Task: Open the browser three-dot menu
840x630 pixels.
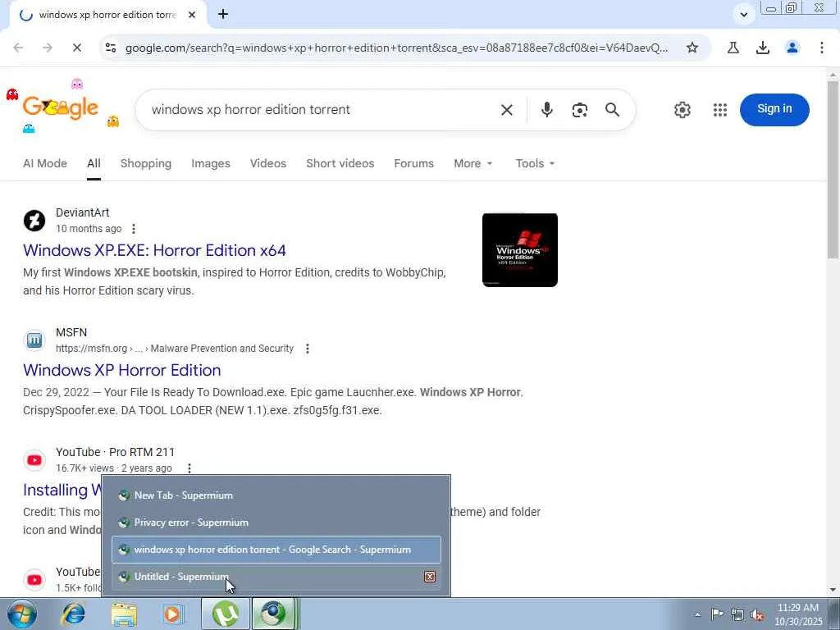Action: 822,48
